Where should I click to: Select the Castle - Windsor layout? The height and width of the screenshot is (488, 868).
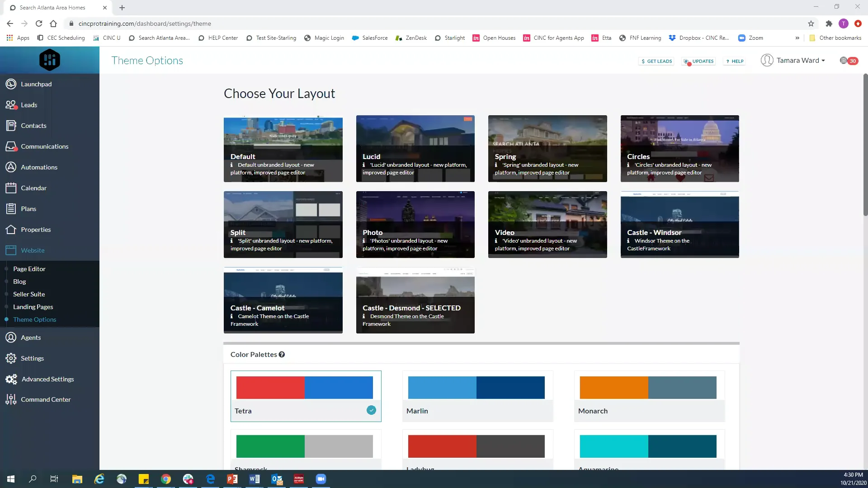(679, 225)
